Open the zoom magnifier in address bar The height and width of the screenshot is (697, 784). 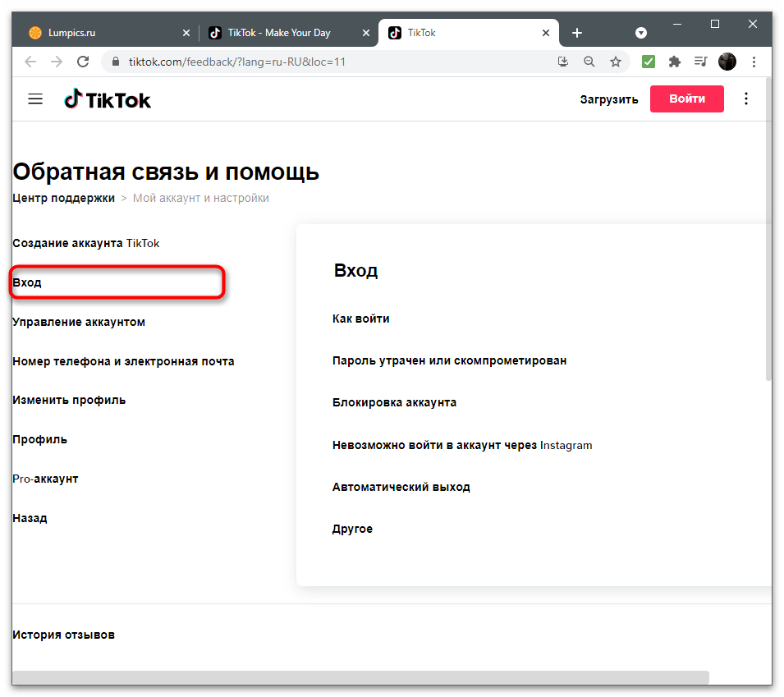tap(589, 62)
